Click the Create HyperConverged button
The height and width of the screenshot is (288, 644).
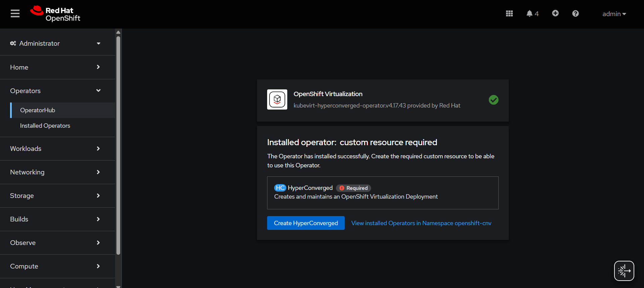point(306,223)
